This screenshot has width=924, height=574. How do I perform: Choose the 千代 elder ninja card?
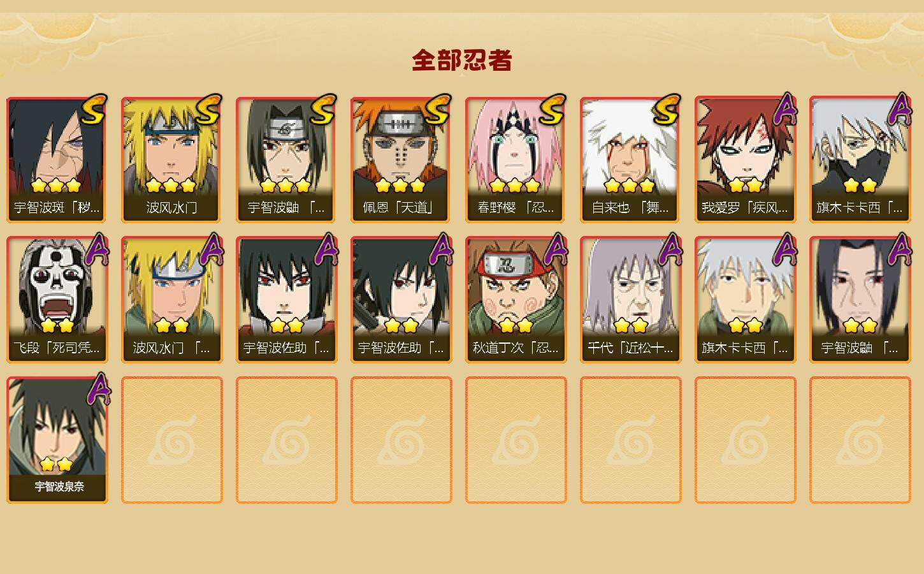click(630, 300)
